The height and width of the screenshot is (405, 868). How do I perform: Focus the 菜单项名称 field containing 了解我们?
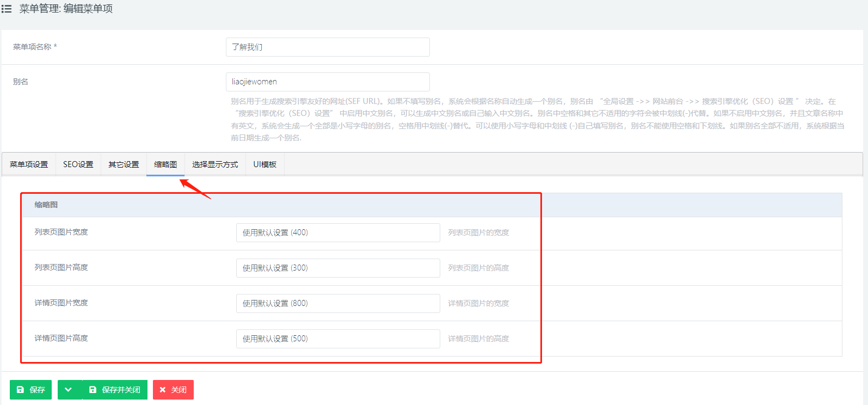pos(328,47)
